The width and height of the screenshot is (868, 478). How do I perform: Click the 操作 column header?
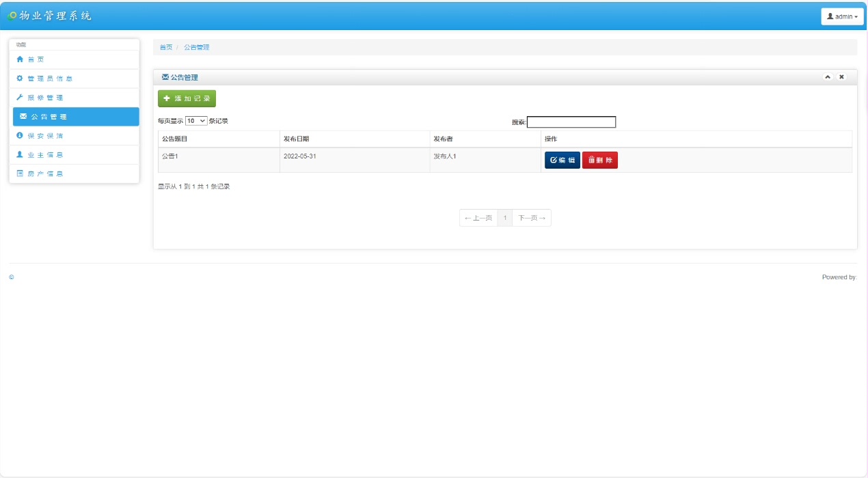[696, 139]
